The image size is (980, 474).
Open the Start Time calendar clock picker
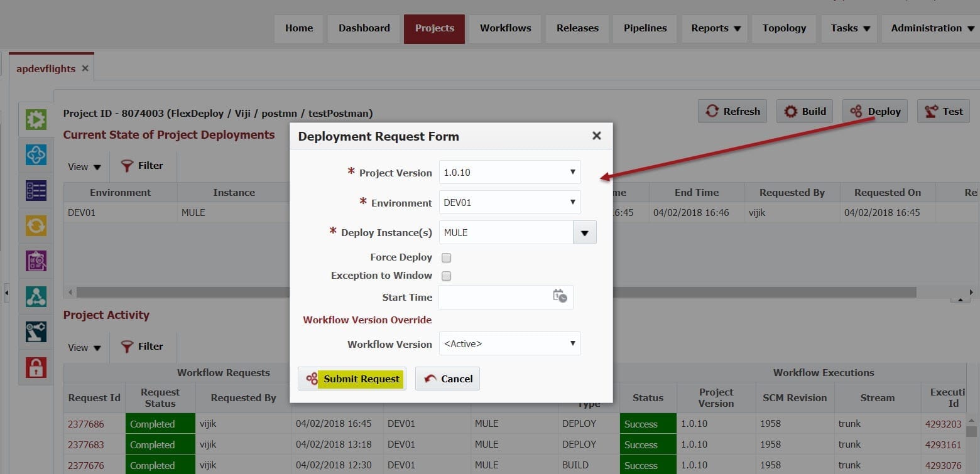560,296
